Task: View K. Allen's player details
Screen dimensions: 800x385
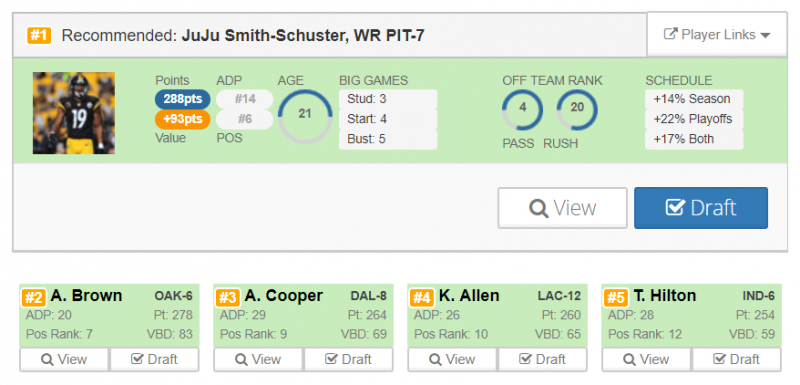Action: 453,360
